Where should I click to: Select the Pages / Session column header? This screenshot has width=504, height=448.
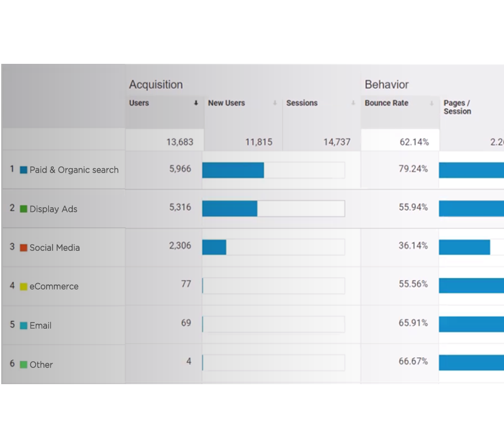(x=457, y=107)
